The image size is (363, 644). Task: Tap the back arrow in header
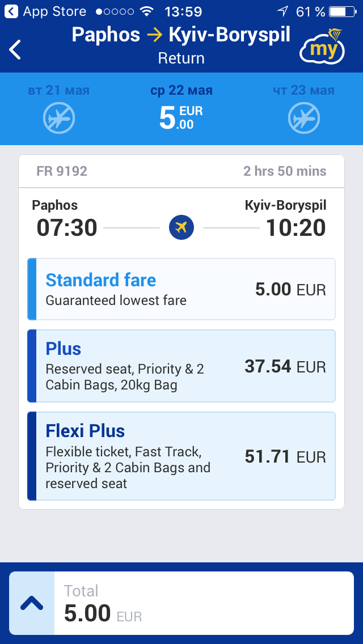click(x=15, y=49)
